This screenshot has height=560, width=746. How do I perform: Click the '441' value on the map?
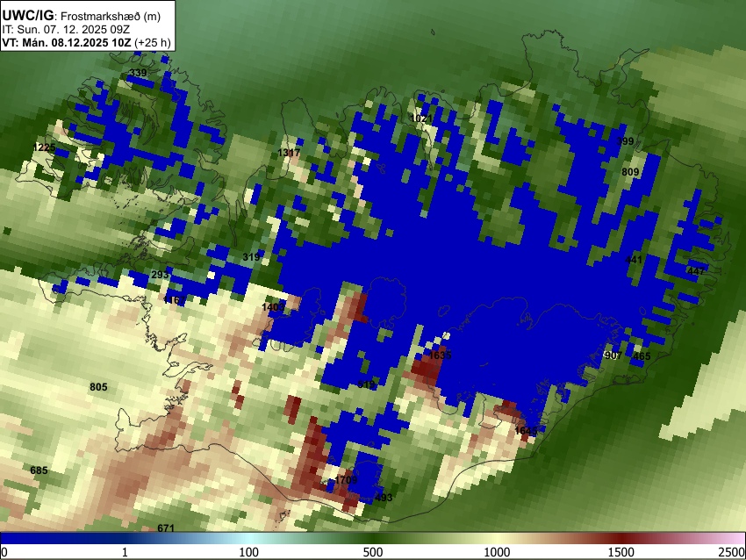click(x=634, y=260)
